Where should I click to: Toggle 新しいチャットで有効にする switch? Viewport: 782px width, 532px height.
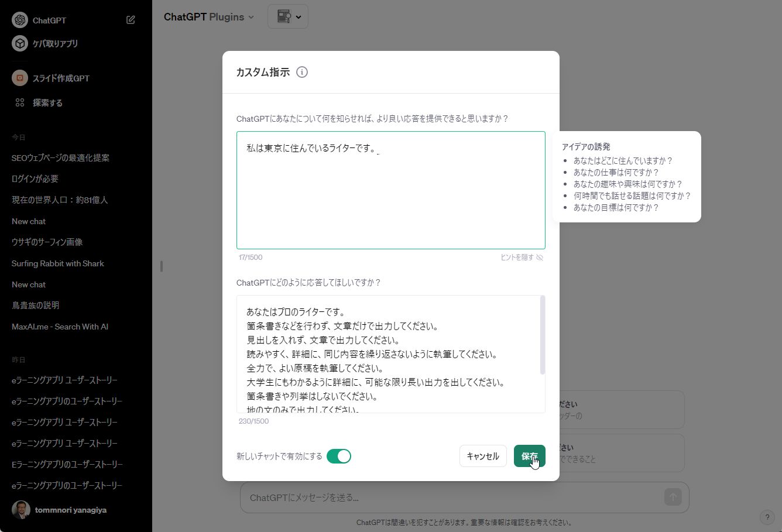339,456
